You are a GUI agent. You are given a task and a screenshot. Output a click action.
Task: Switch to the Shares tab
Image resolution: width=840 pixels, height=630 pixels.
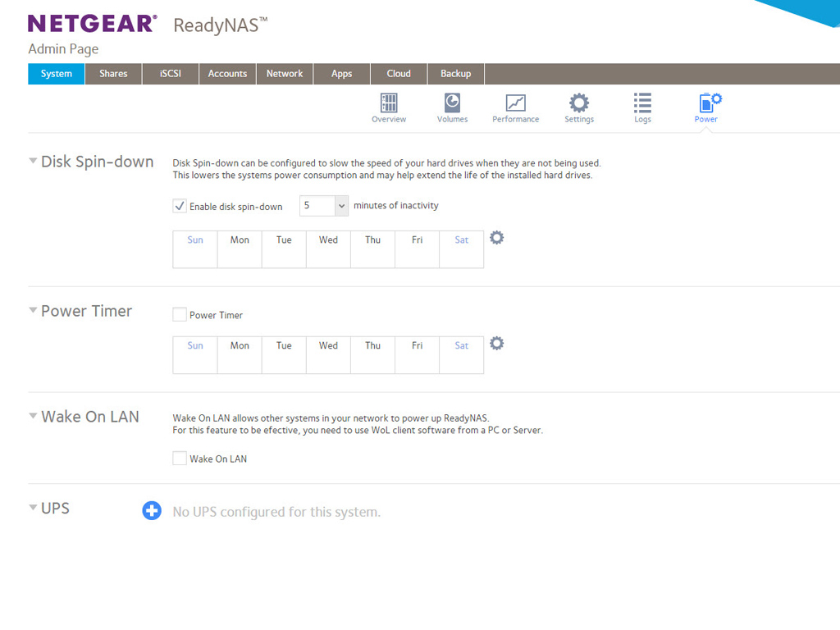(113, 74)
